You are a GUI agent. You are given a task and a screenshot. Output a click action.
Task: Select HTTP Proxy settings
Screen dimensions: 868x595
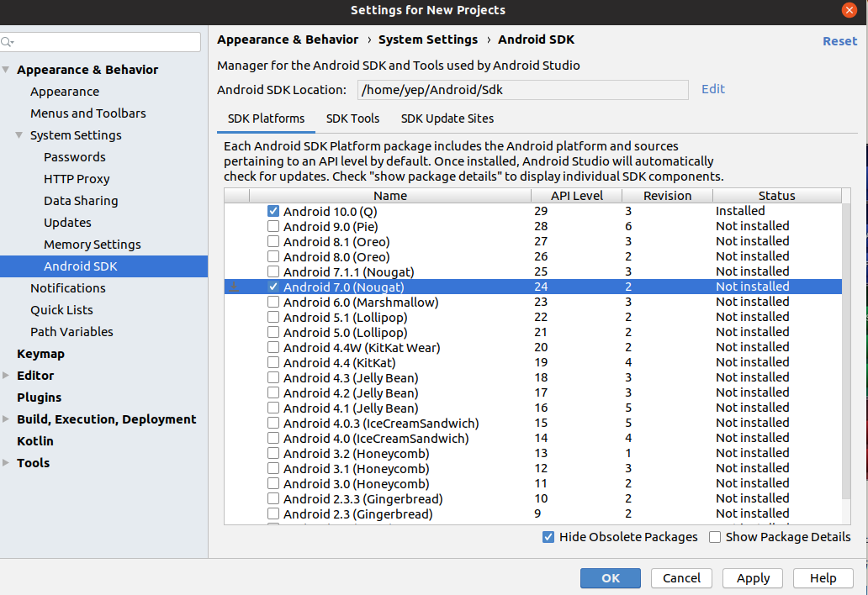click(x=77, y=179)
